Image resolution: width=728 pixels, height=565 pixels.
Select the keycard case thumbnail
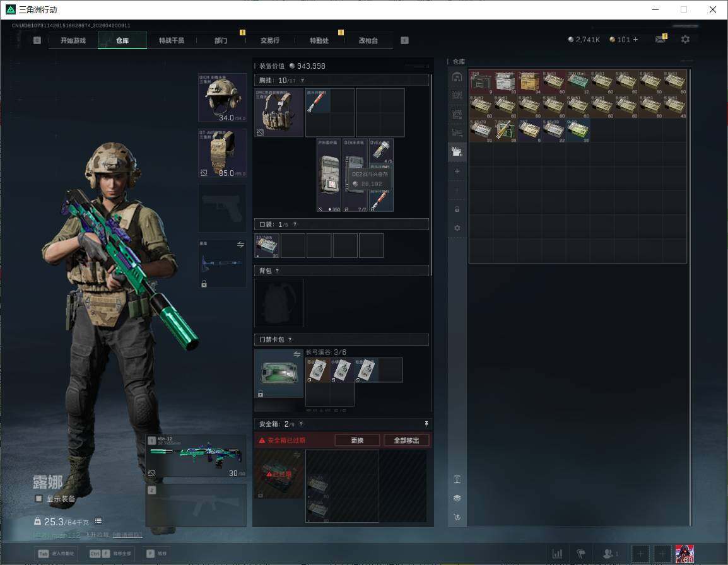[x=279, y=373]
